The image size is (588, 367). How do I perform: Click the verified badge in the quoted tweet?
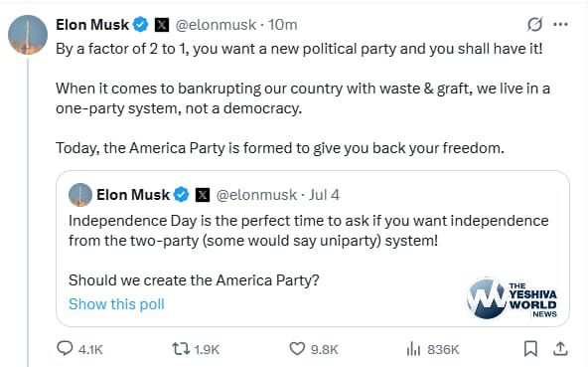(x=182, y=195)
